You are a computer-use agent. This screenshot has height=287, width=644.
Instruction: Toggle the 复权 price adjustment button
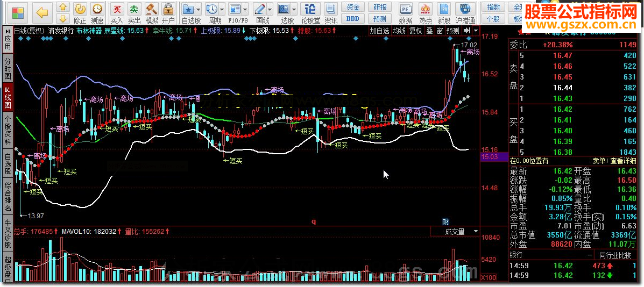coord(416,31)
